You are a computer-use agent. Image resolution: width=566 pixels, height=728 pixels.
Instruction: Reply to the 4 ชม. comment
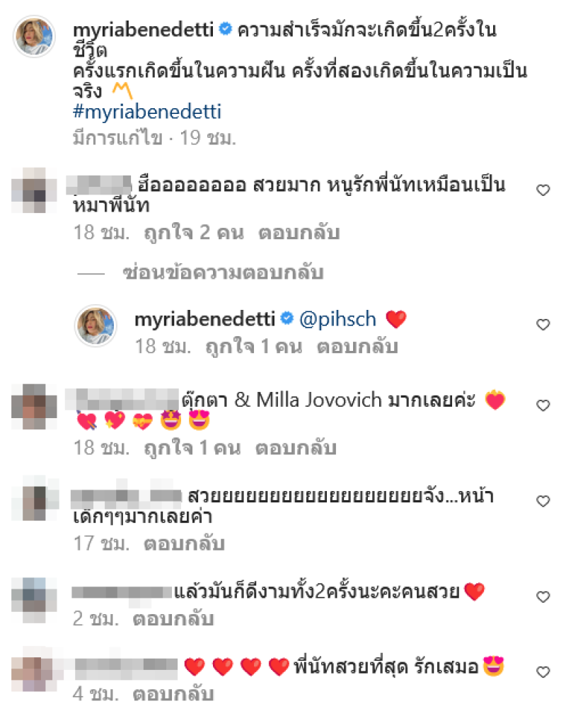173,694
